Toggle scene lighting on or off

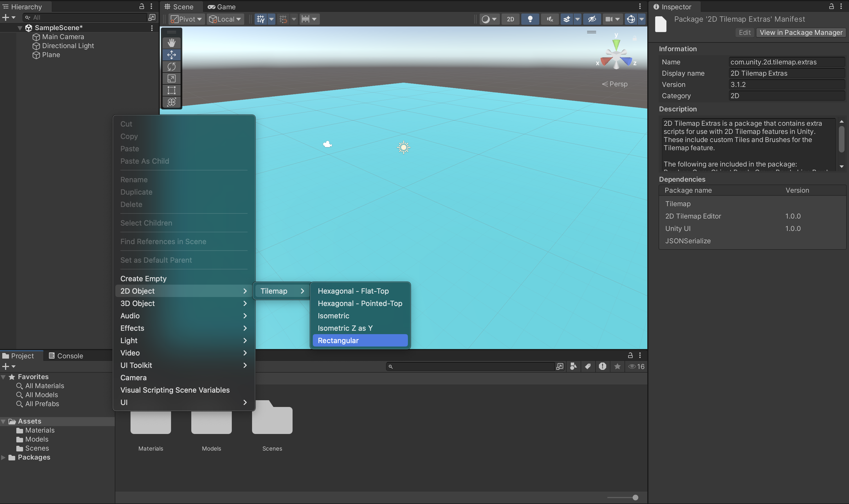(x=530, y=19)
